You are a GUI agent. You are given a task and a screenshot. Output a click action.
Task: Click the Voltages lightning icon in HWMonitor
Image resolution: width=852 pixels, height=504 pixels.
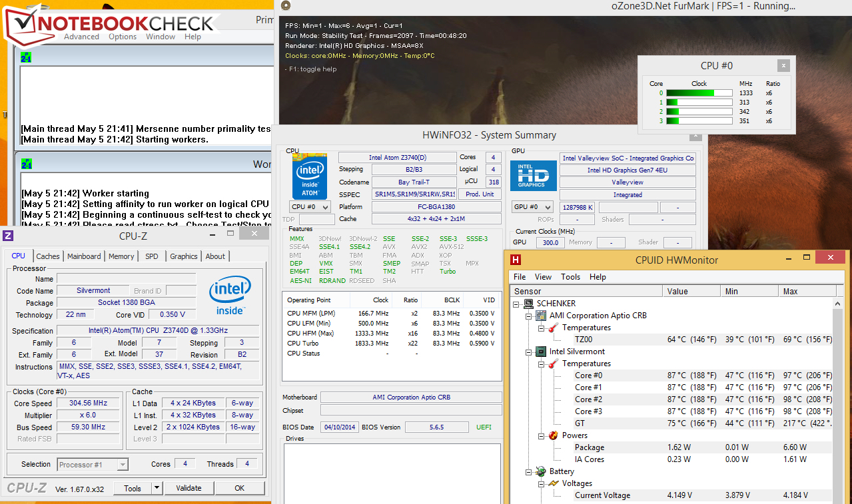pos(553,483)
